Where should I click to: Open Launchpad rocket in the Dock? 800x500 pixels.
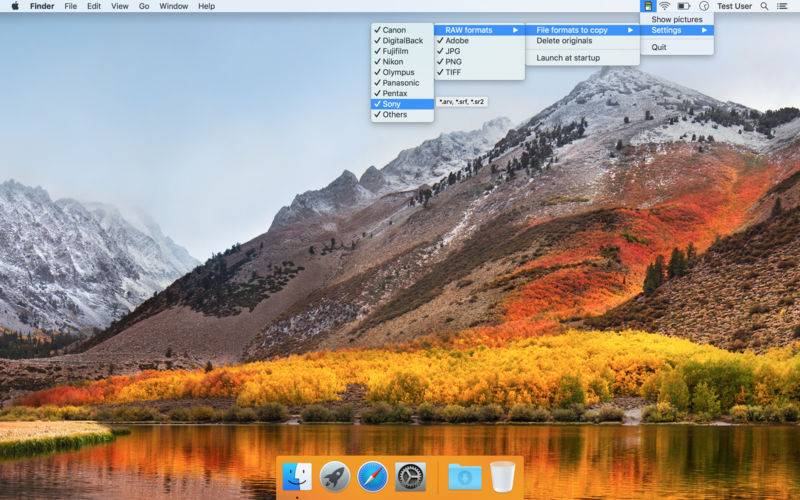click(x=335, y=477)
